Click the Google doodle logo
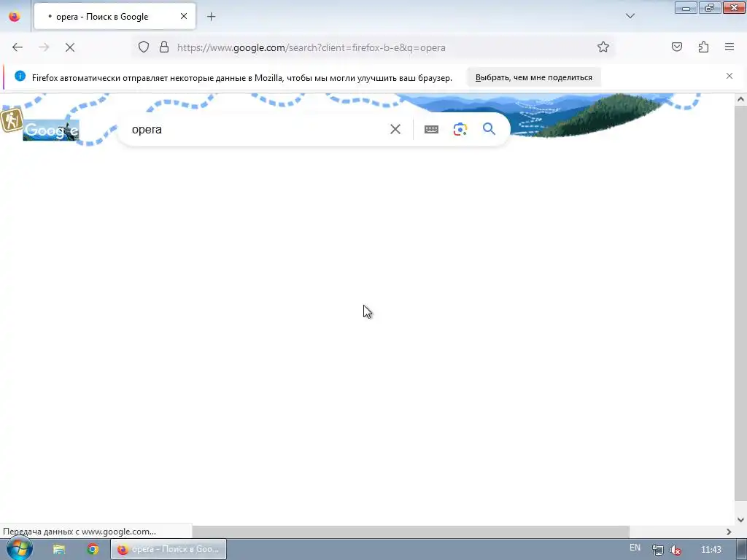 pyautogui.click(x=51, y=131)
